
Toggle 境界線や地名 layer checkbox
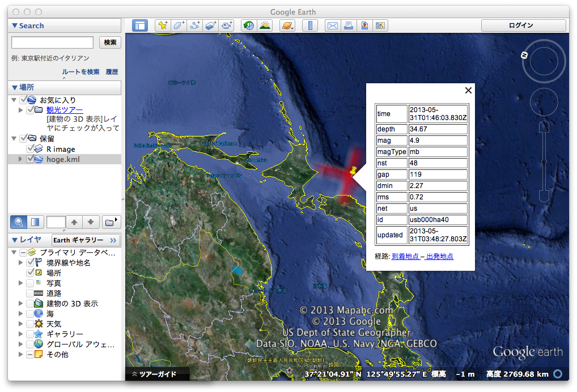31,262
